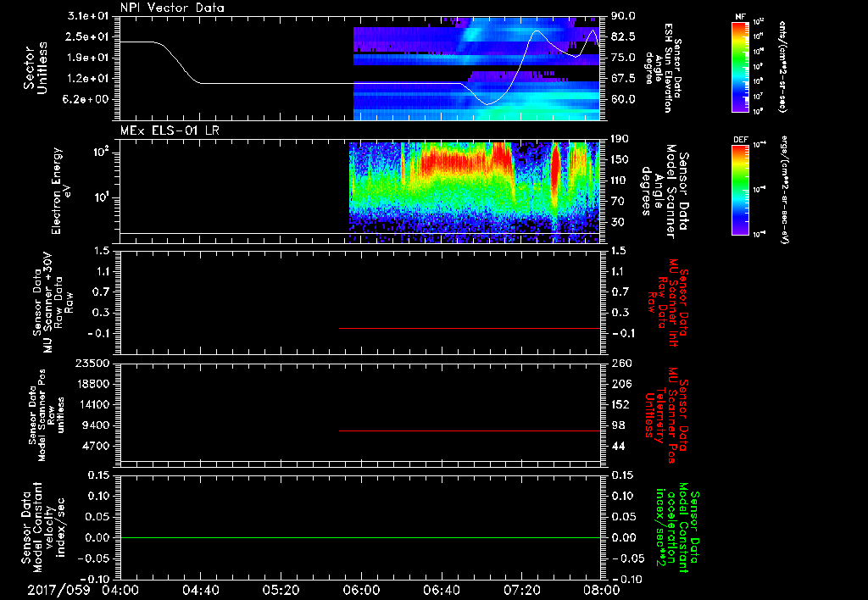868x600 pixels.
Task: Click the 206 telemetry axis value
Action: tap(621, 384)
